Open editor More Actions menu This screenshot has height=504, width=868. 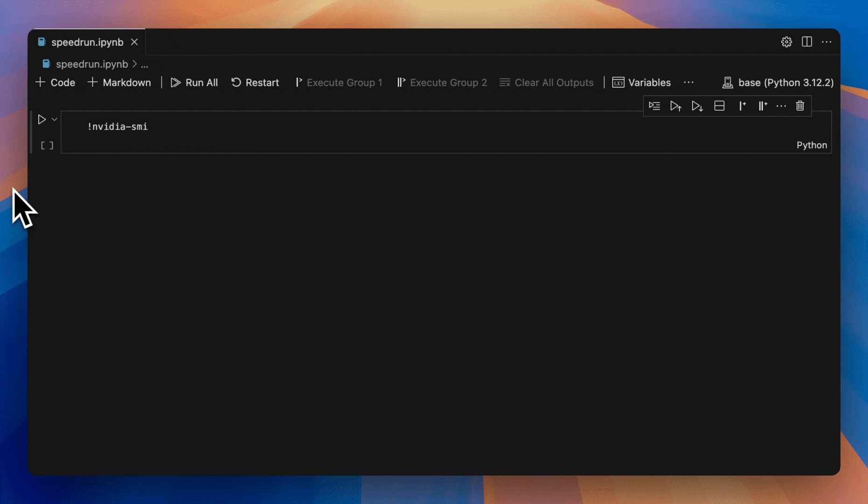826,42
